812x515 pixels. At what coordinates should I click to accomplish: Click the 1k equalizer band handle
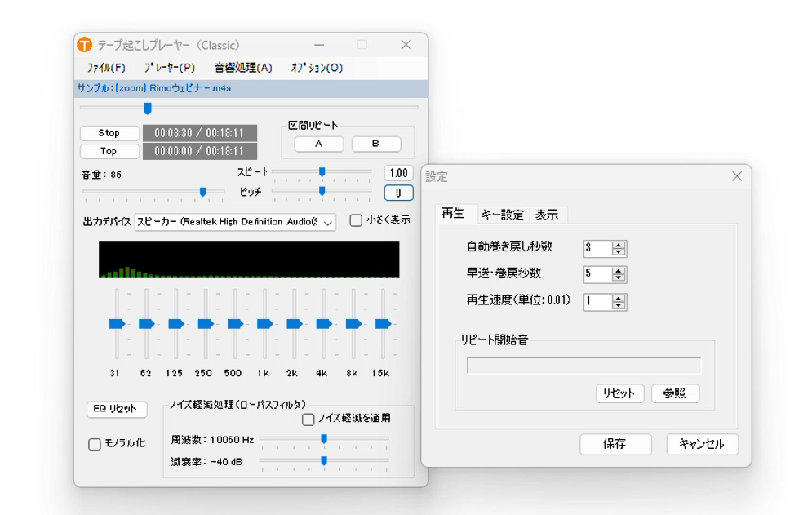pyautogui.click(x=264, y=324)
